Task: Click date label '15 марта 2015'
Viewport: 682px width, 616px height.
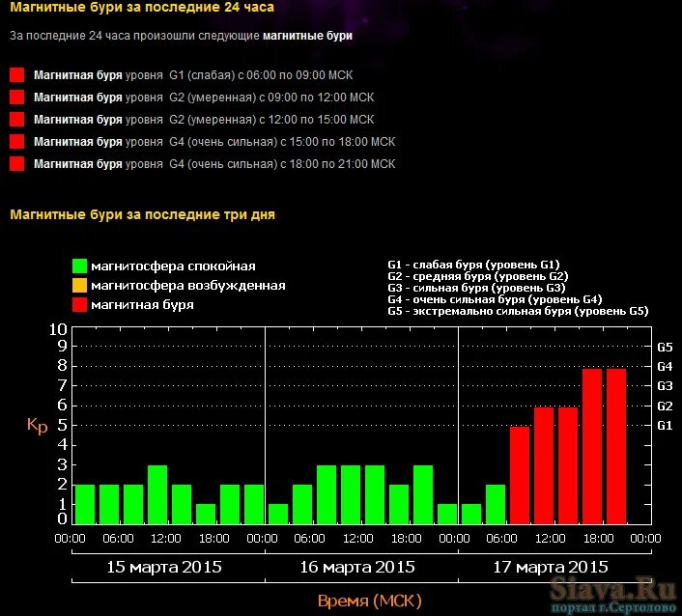Action: click(x=164, y=568)
